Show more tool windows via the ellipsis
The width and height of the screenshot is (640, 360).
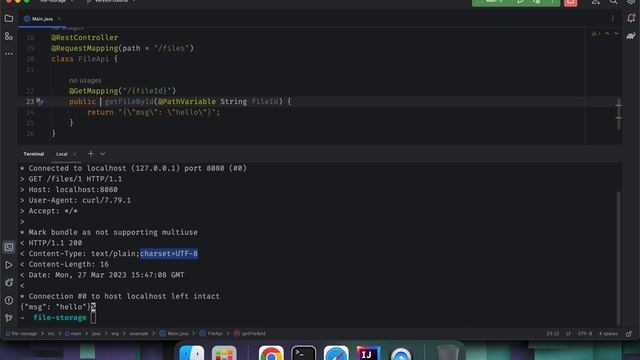pyautogui.click(x=9, y=53)
